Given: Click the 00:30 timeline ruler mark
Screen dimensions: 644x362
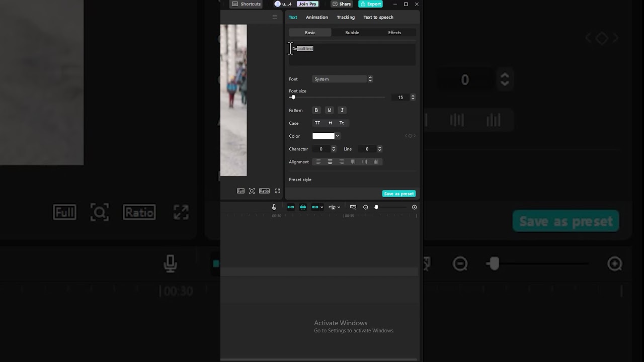Looking at the screenshot, I should click(x=276, y=216).
